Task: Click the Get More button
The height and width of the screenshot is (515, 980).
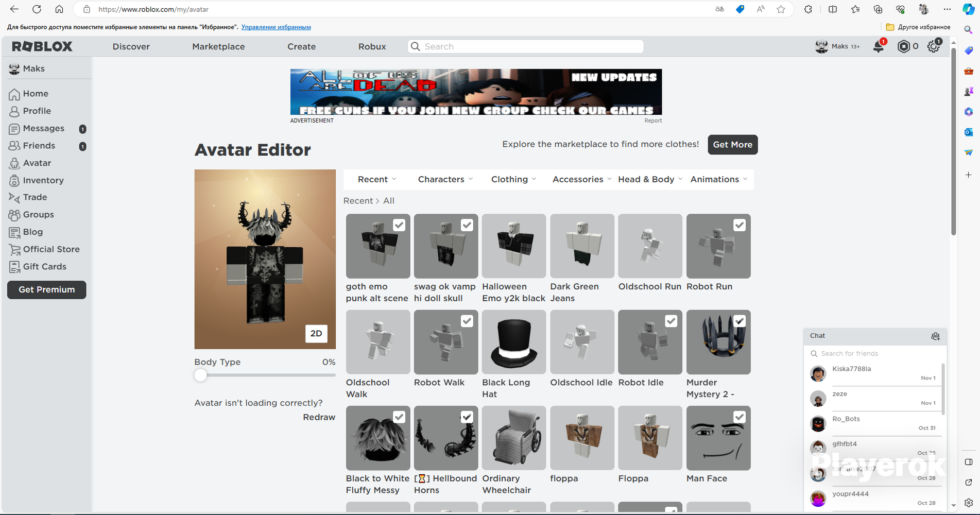Action: click(732, 145)
